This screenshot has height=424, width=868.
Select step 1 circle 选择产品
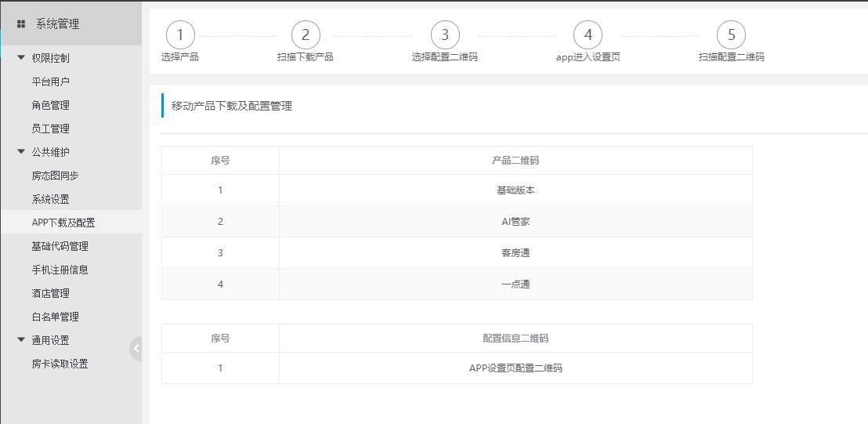pos(180,34)
